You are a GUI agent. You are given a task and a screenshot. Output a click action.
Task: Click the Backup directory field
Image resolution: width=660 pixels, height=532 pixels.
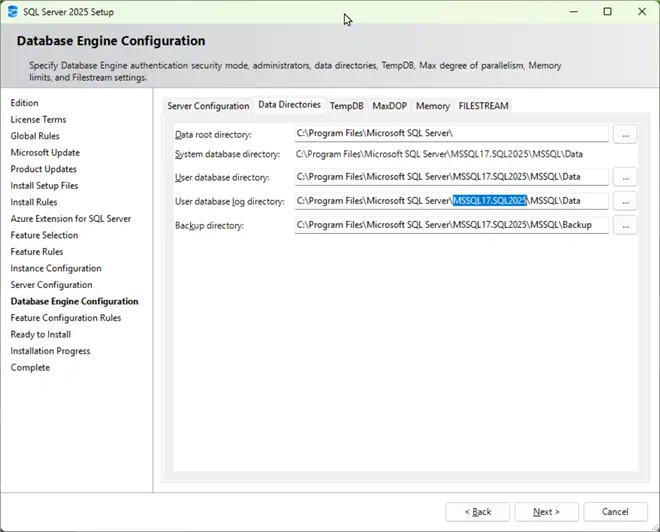(451, 225)
